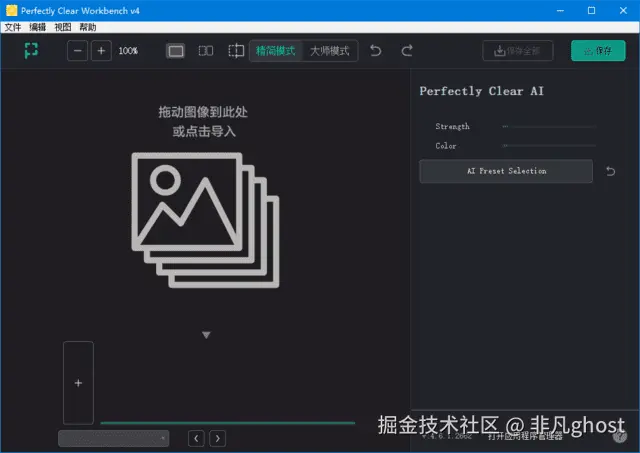Viewport: 640px width, 453px height.
Task: Open the 文件 menu
Action: [x=13, y=27]
